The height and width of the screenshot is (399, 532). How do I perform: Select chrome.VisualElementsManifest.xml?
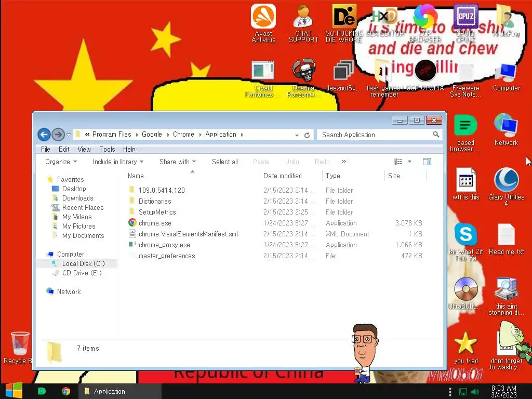coord(188,234)
